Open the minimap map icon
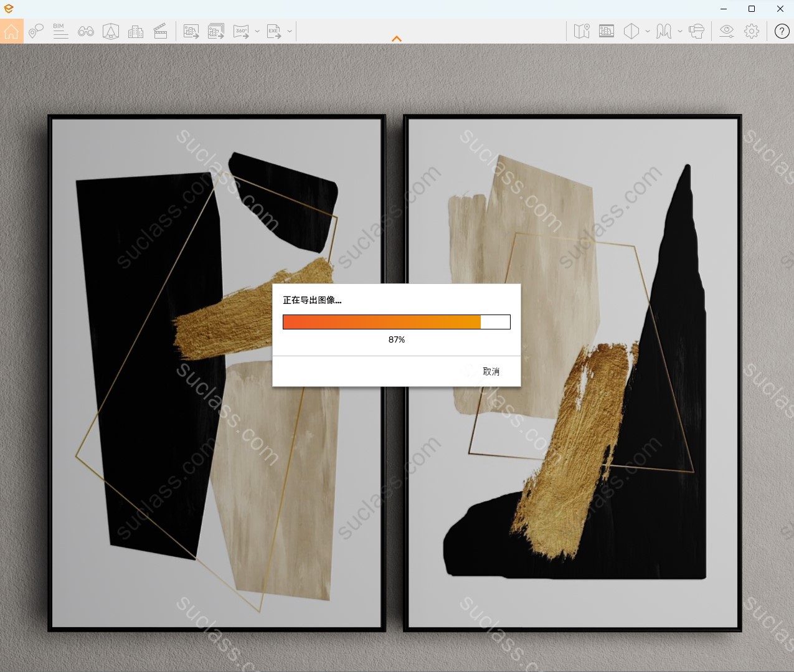The height and width of the screenshot is (672, 794). [582, 31]
